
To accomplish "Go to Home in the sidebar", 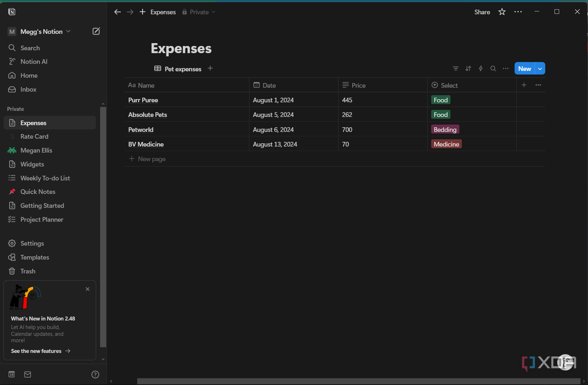I will point(50,76).
